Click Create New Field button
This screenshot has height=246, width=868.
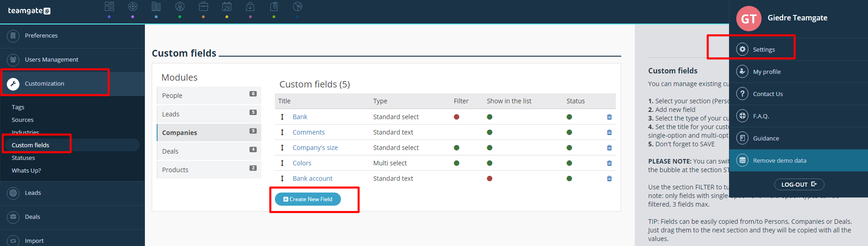pyautogui.click(x=308, y=199)
